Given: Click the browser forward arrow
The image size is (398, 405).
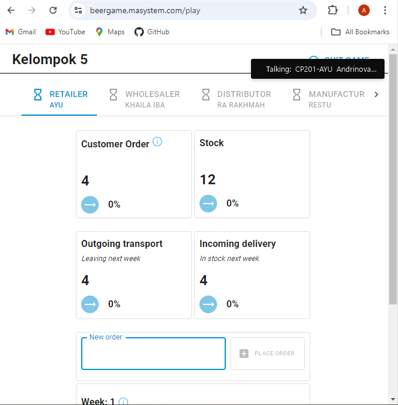Looking at the screenshot, I should [32, 10].
